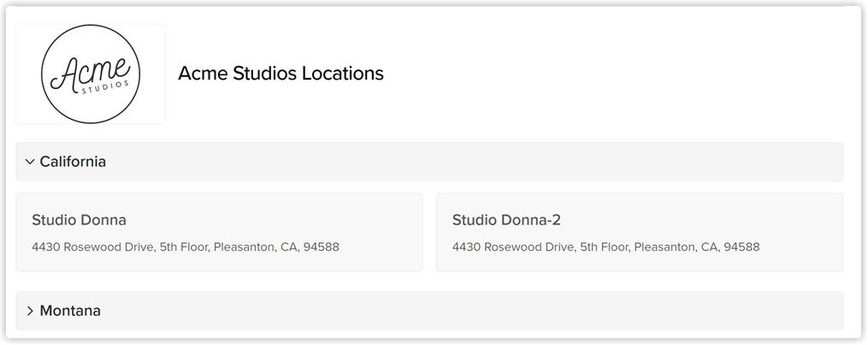868x345 pixels.
Task: Click empty space in Montana header bar
Action: coord(470,311)
